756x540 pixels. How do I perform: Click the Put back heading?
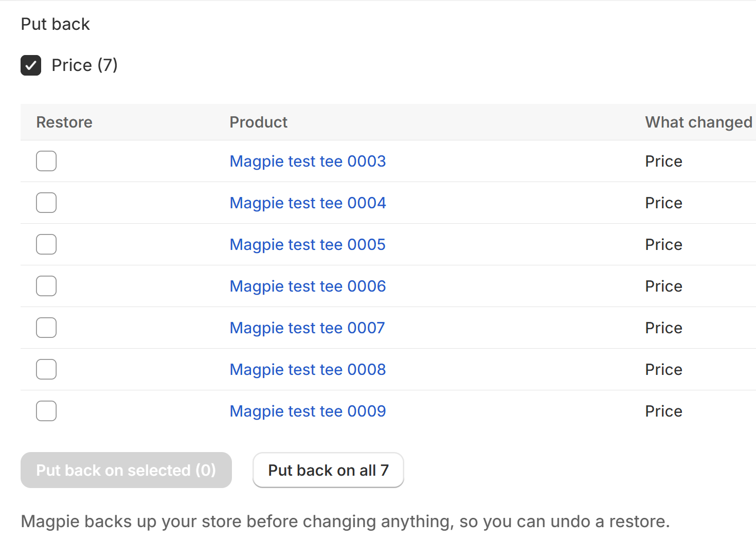[55, 24]
